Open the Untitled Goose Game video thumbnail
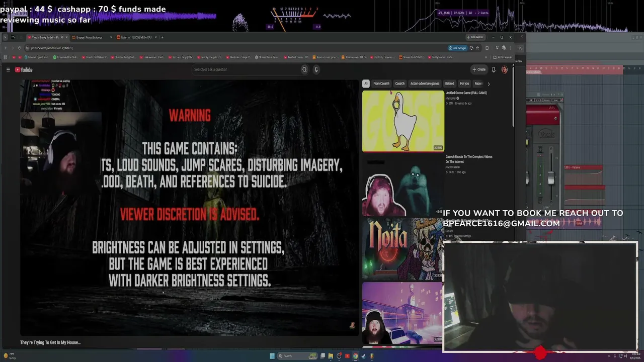The width and height of the screenshot is (644, 362). (x=403, y=121)
